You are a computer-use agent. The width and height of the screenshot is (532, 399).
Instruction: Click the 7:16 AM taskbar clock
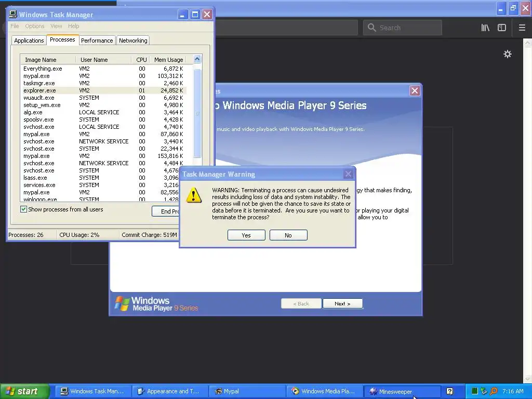(x=513, y=391)
